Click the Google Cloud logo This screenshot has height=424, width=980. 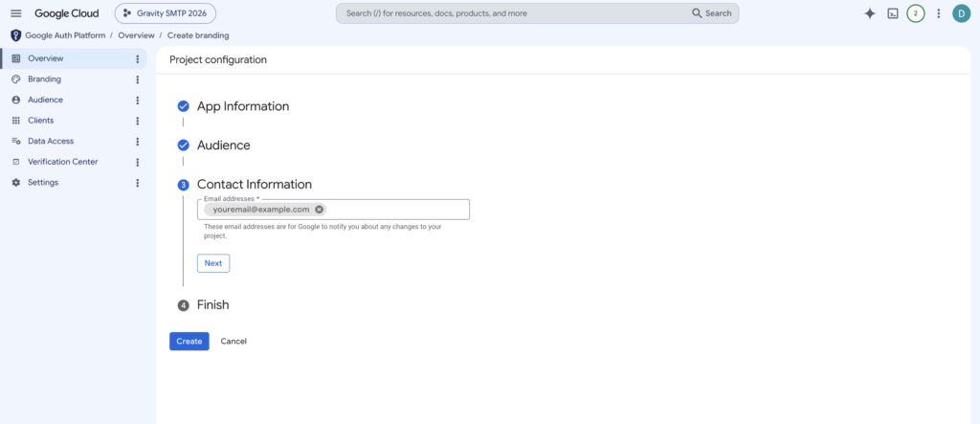pos(67,13)
